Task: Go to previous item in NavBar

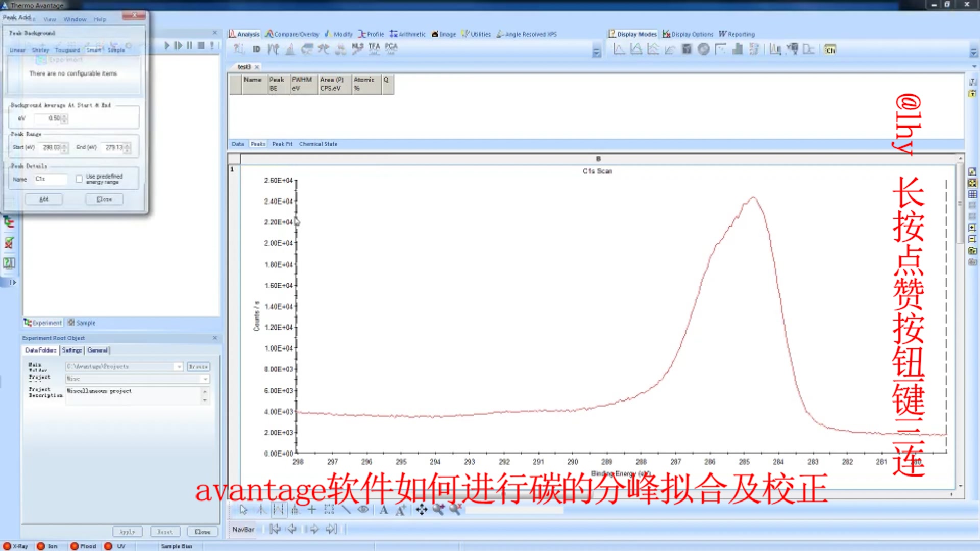Action: point(292,529)
